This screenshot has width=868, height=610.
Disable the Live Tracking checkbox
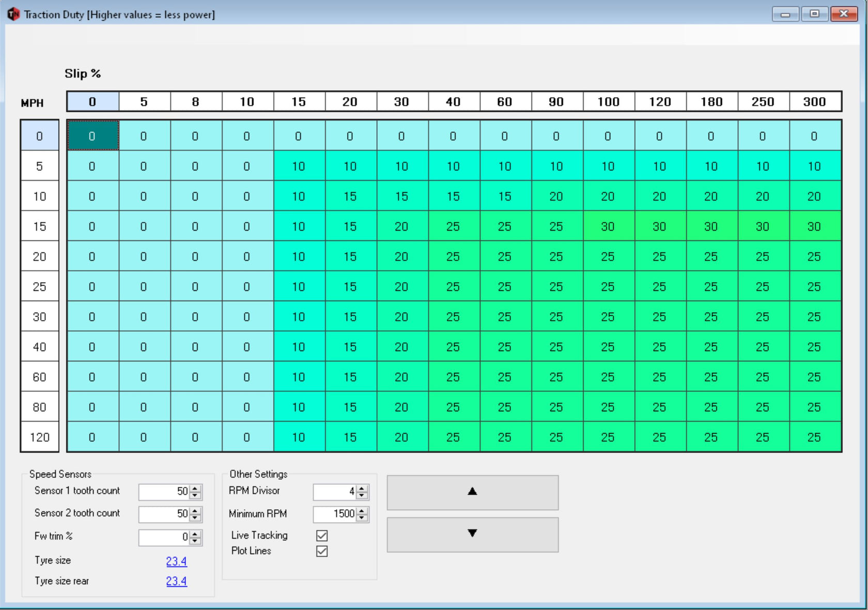click(322, 536)
